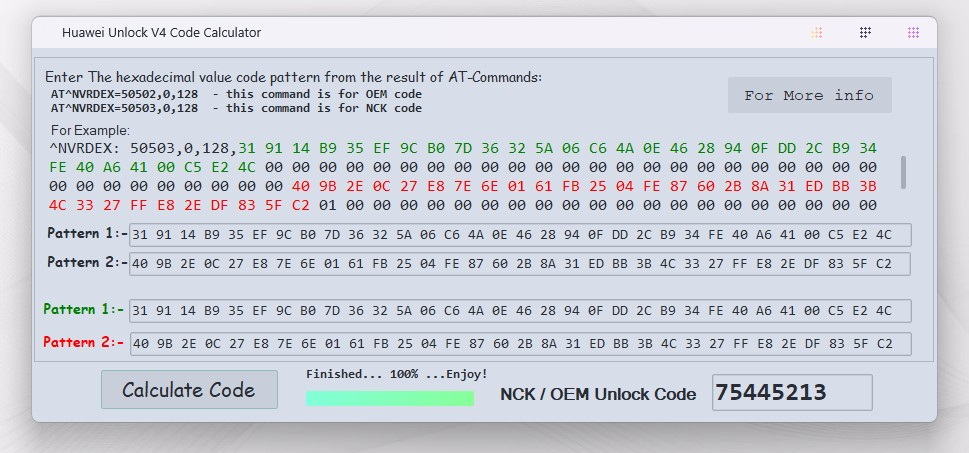Viewport: 969px width, 453px height.
Task: Click the black dotted grid icon
Action: 865,33
